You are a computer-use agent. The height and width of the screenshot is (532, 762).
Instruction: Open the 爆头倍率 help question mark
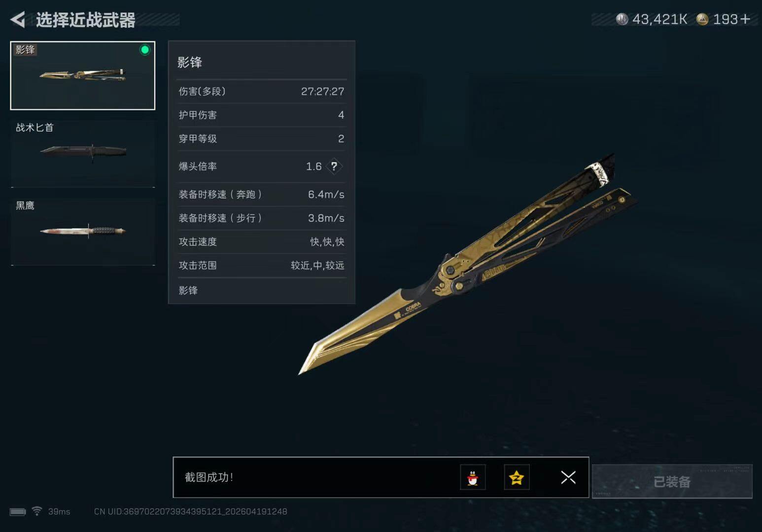[334, 166]
